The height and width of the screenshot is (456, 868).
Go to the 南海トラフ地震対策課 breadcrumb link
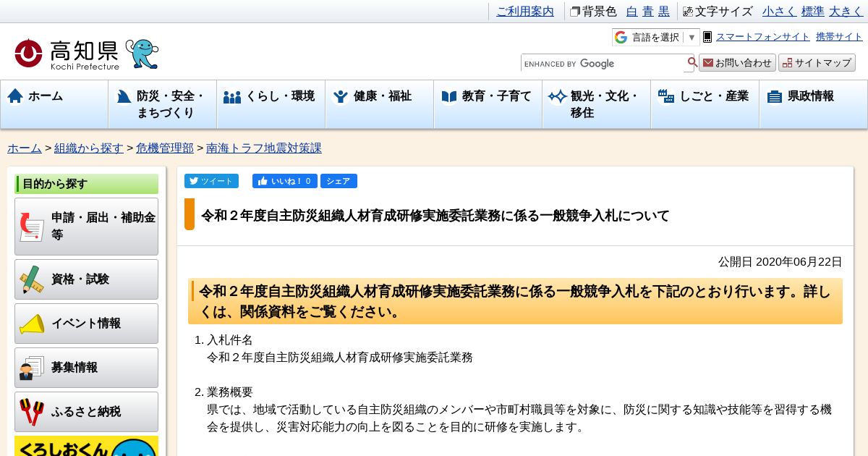click(x=264, y=148)
